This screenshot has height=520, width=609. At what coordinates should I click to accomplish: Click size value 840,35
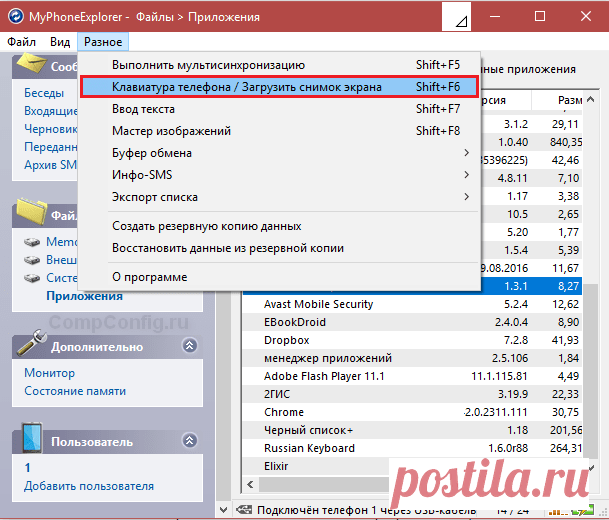click(566, 142)
